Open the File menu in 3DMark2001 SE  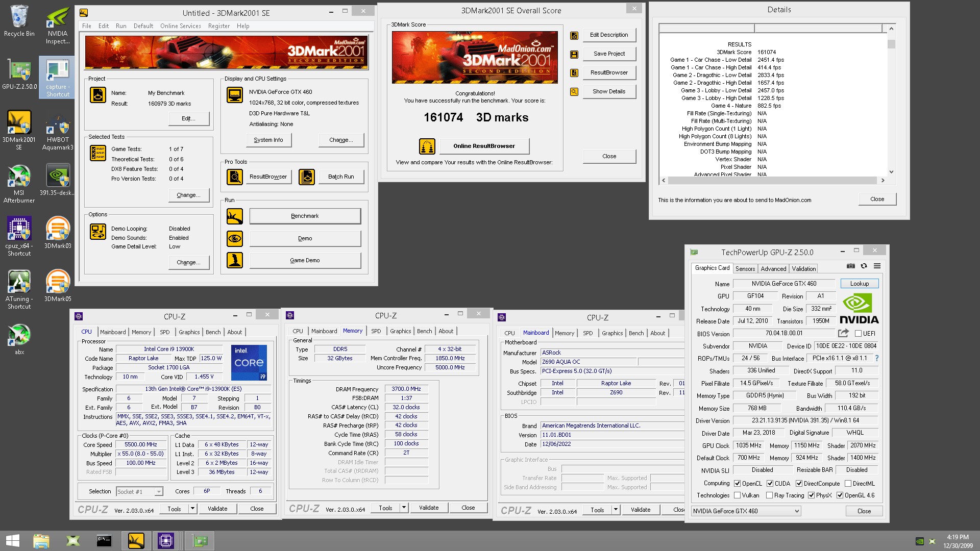point(87,26)
